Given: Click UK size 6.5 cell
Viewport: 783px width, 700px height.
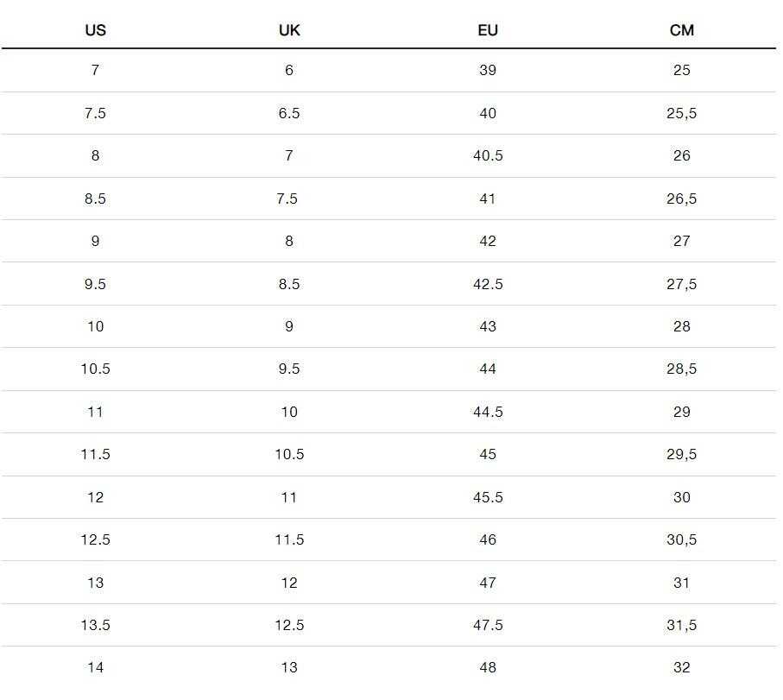Looking at the screenshot, I should 289,113.
